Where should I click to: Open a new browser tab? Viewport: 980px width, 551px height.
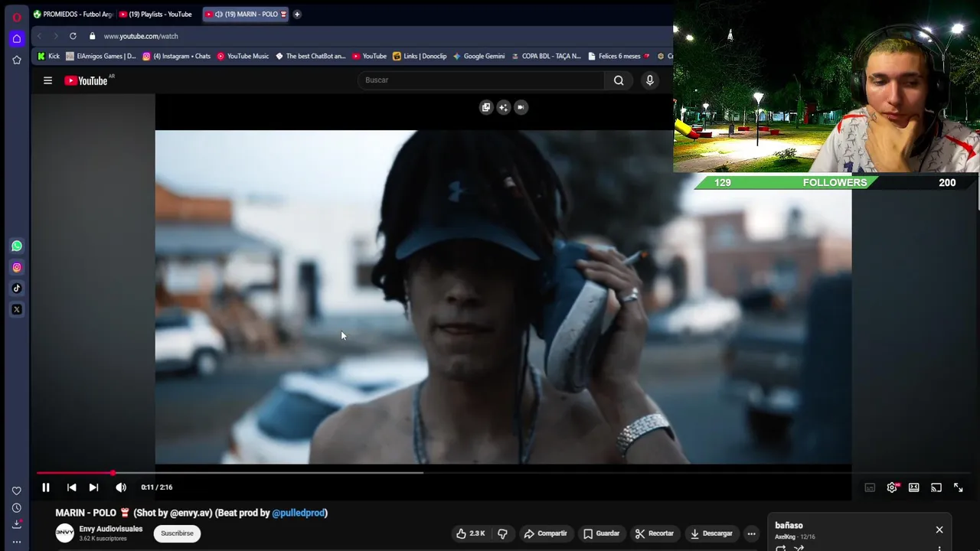pyautogui.click(x=297, y=14)
